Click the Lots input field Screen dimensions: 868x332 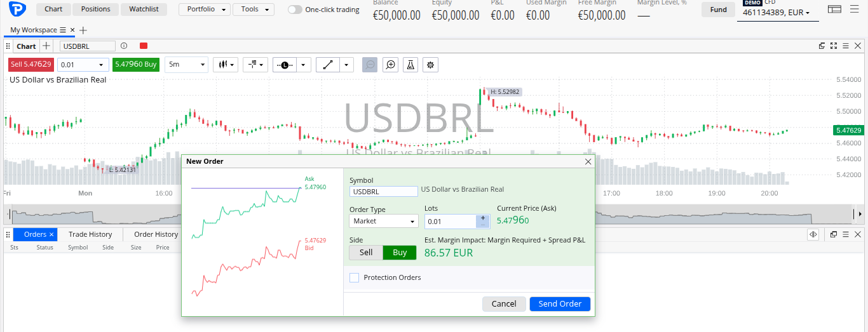451,222
